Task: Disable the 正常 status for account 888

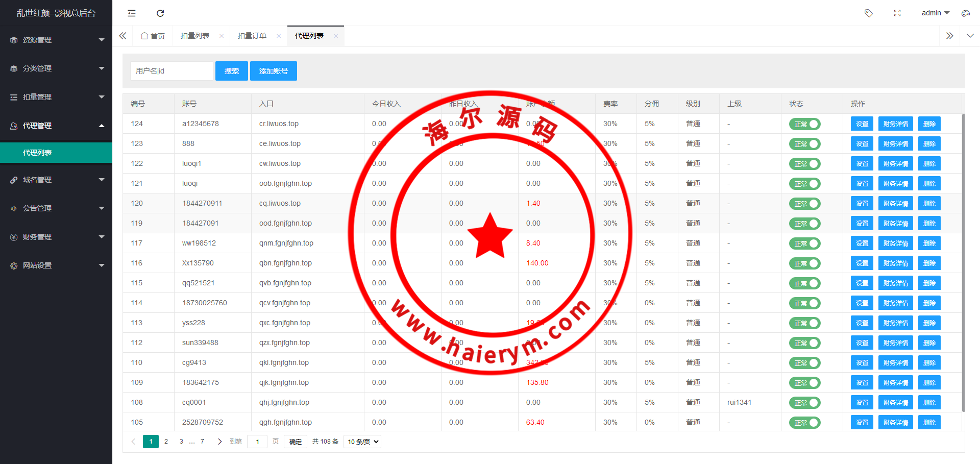Action: tap(805, 143)
